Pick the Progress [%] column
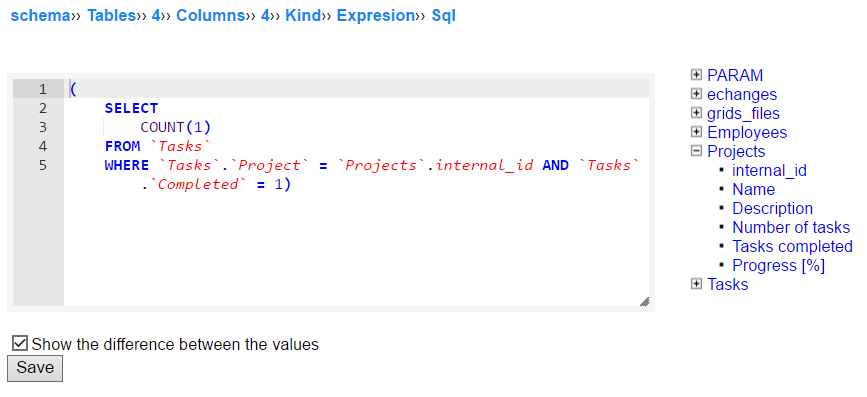This screenshot has height=397, width=867. (779, 265)
